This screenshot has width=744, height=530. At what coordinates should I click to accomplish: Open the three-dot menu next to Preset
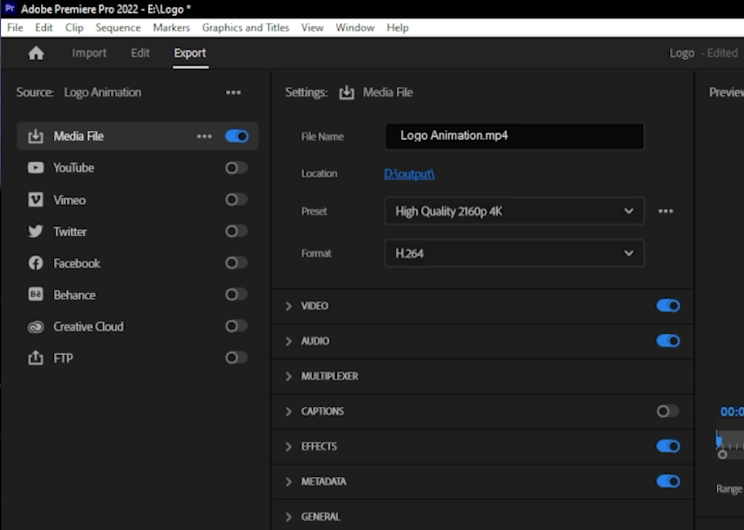coord(666,211)
